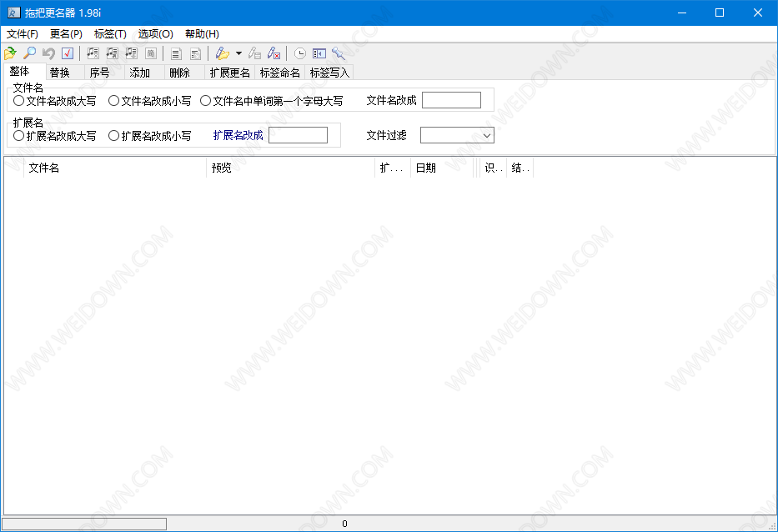Close the 拖把更名器 window
The image size is (778, 532).
click(758, 13)
